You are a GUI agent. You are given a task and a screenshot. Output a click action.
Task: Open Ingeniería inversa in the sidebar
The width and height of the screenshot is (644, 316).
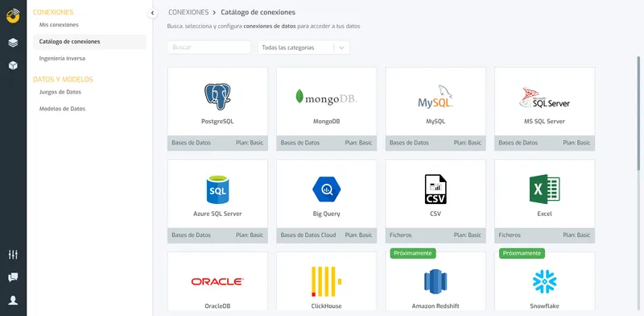[62, 58]
